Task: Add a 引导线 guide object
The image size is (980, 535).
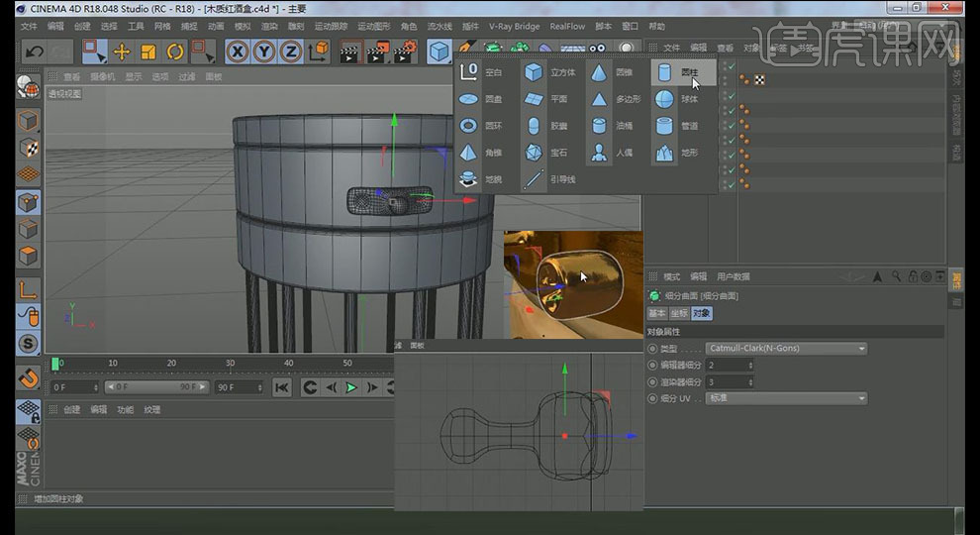Action: [x=550, y=179]
